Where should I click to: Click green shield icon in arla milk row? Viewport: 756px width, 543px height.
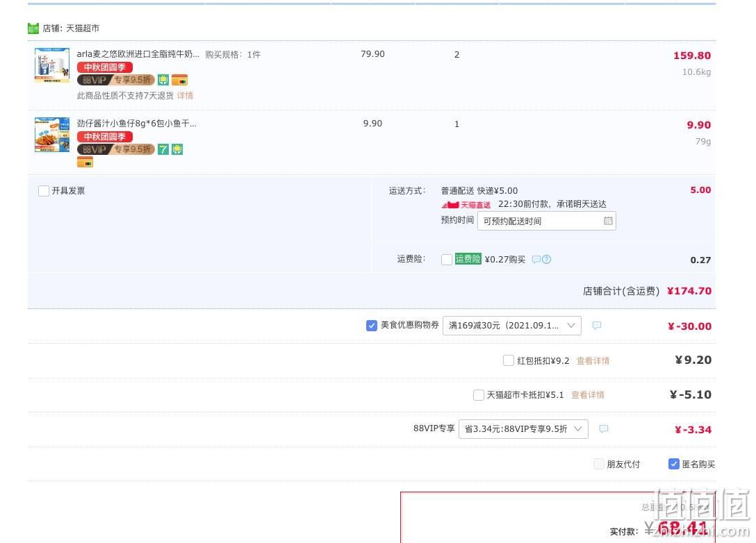[163, 80]
